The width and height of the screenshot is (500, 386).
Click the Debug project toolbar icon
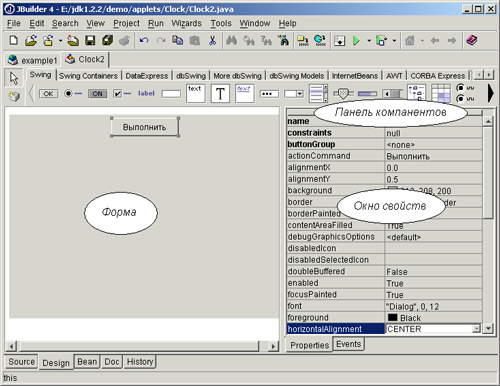(x=381, y=41)
